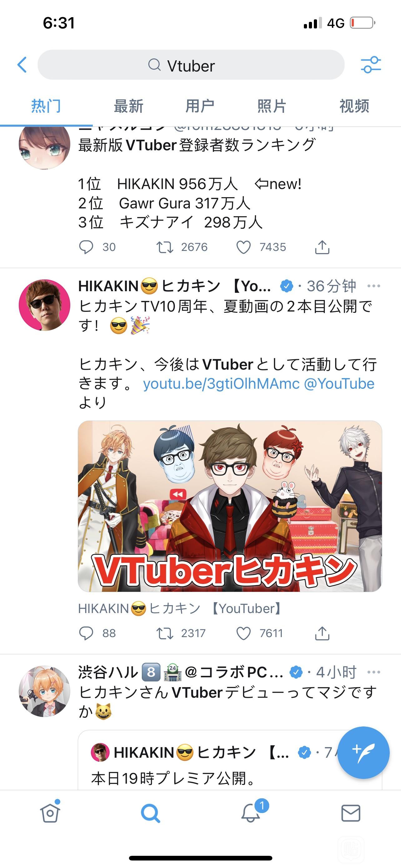Tap the back arrow next to search bar
401x868 pixels.
pos(22,65)
